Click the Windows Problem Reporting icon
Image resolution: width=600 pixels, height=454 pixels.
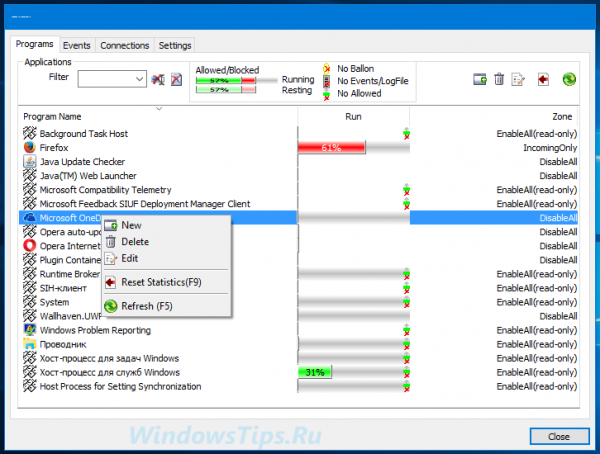pyautogui.click(x=29, y=330)
